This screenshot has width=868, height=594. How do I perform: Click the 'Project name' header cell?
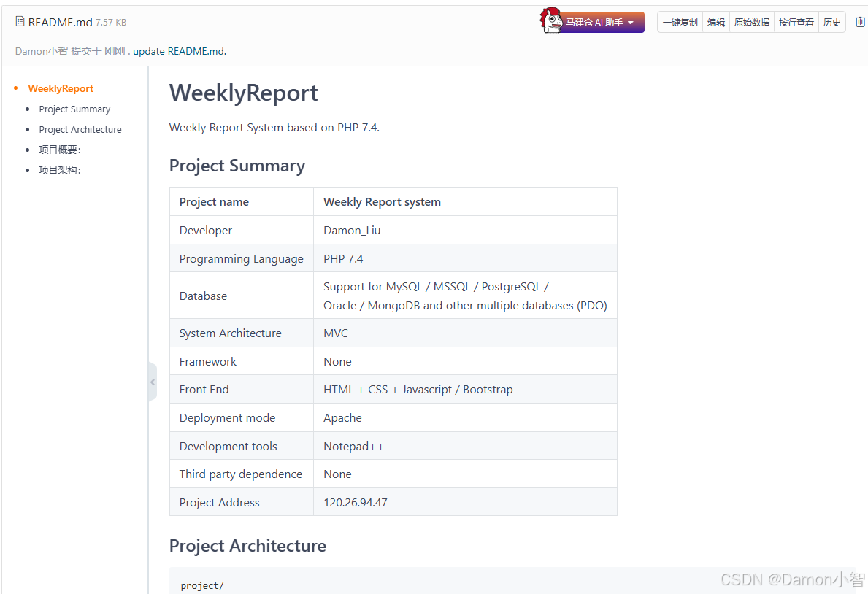pyautogui.click(x=242, y=201)
